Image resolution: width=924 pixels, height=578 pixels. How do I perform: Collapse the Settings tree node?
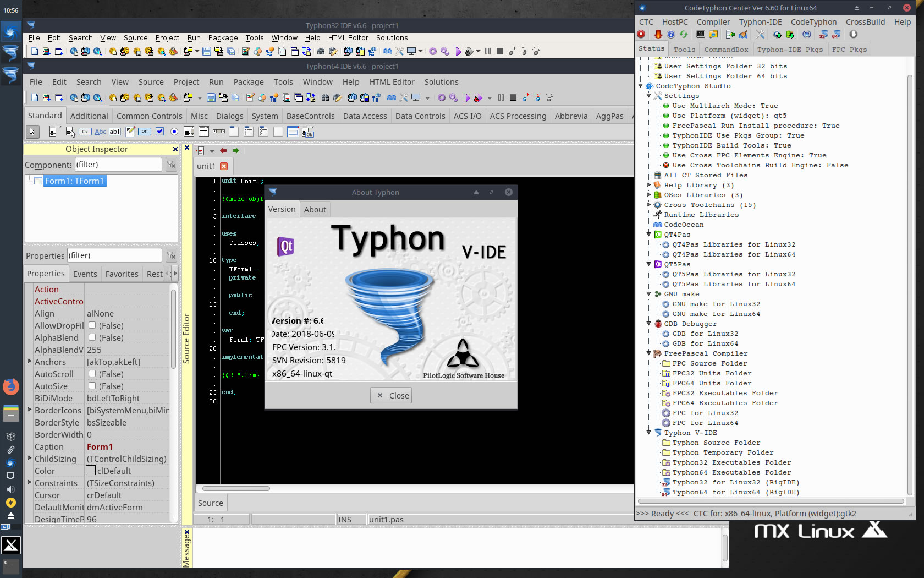tap(649, 96)
